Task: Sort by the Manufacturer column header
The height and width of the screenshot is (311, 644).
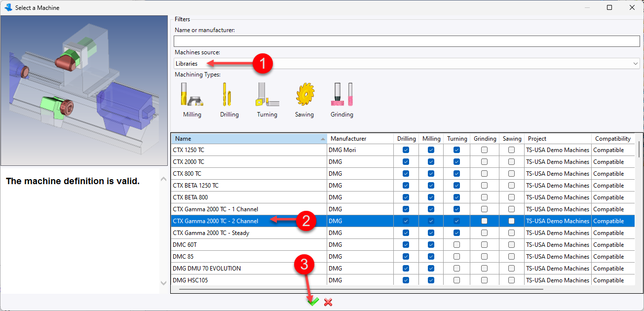Action: [360, 139]
